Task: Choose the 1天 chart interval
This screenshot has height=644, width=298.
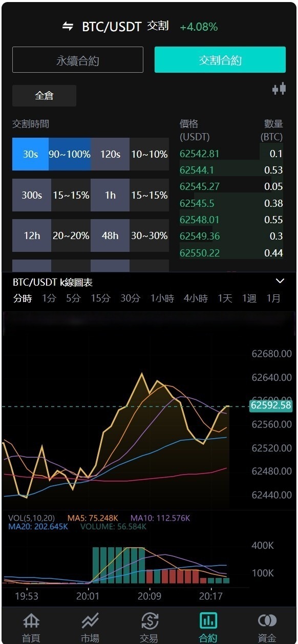Action: (x=225, y=298)
